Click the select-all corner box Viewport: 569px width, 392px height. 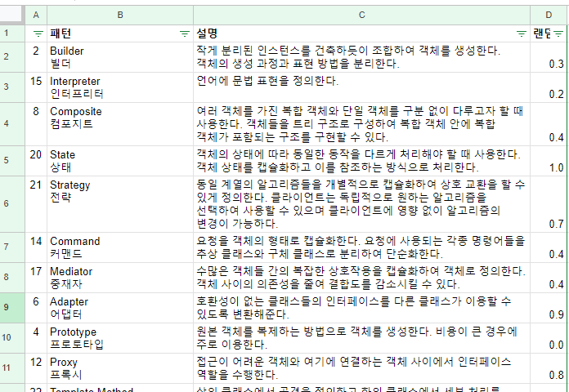pos(12,15)
